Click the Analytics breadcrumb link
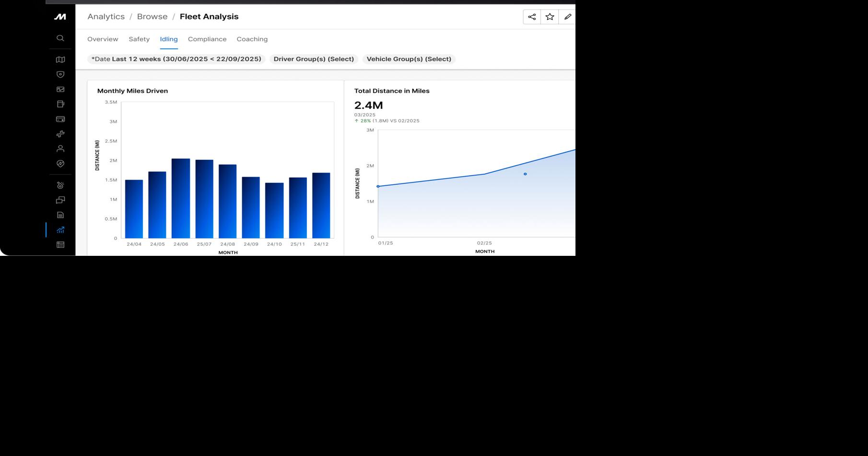The width and height of the screenshot is (868, 456). [106, 16]
